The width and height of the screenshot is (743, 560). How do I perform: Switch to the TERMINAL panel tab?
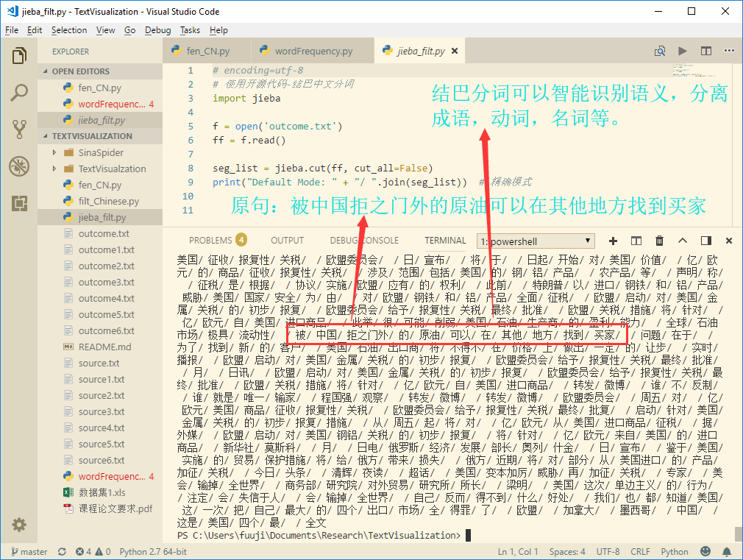click(x=445, y=241)
